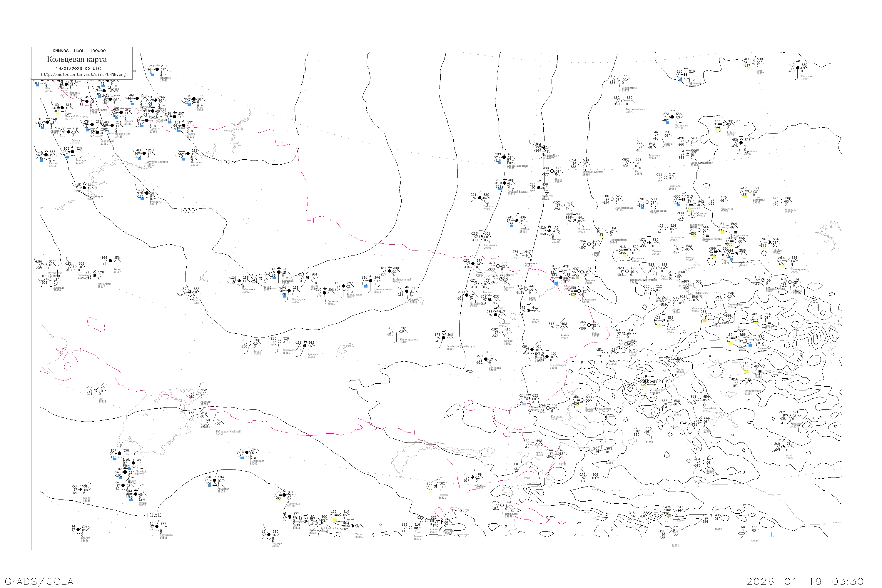
Task: Click open station circle at Аральск
Action: point(198,393)
